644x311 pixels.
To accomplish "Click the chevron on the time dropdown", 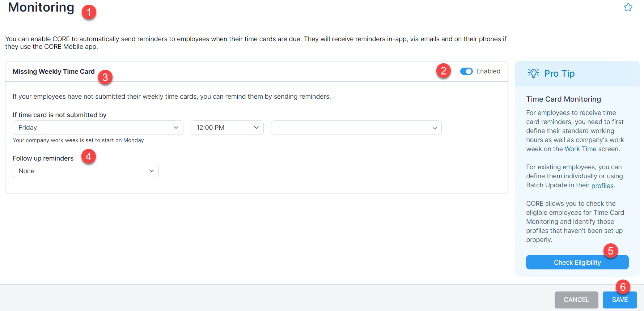I will click(x=257, y=127).
